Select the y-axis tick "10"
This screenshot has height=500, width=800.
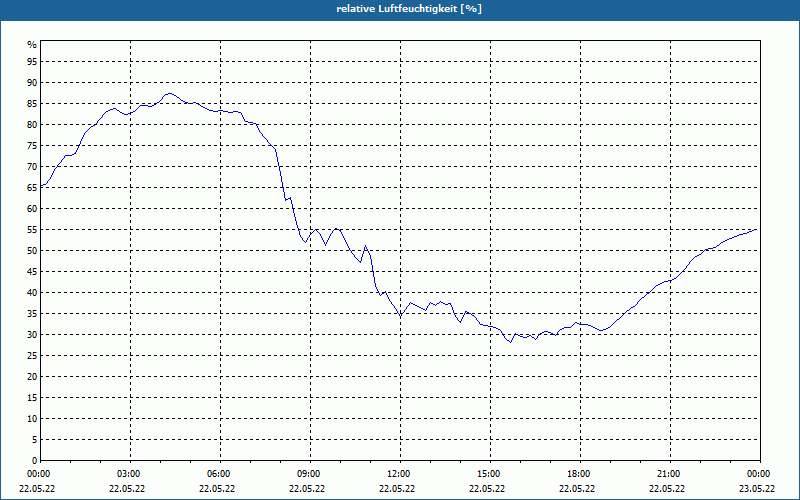tap(32, 419)
